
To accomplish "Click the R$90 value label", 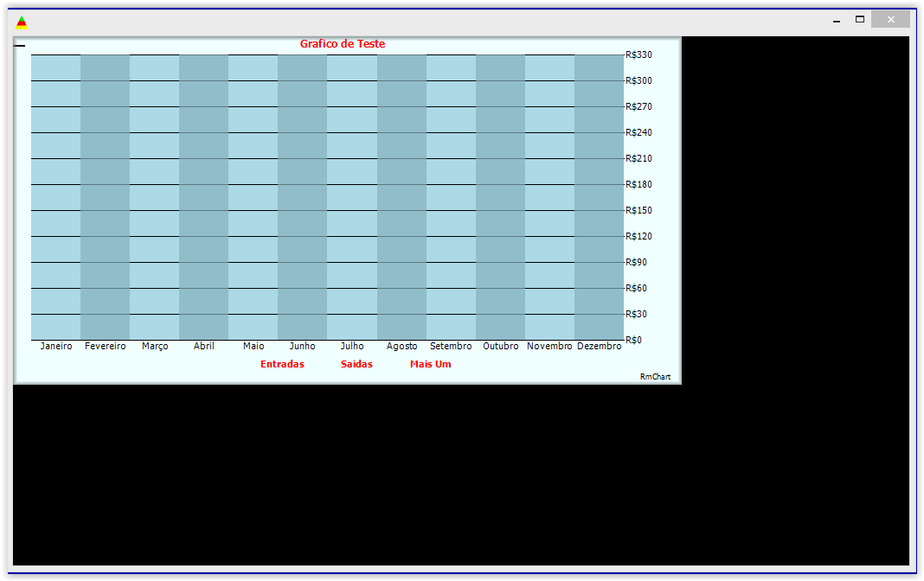I will 637,262.
